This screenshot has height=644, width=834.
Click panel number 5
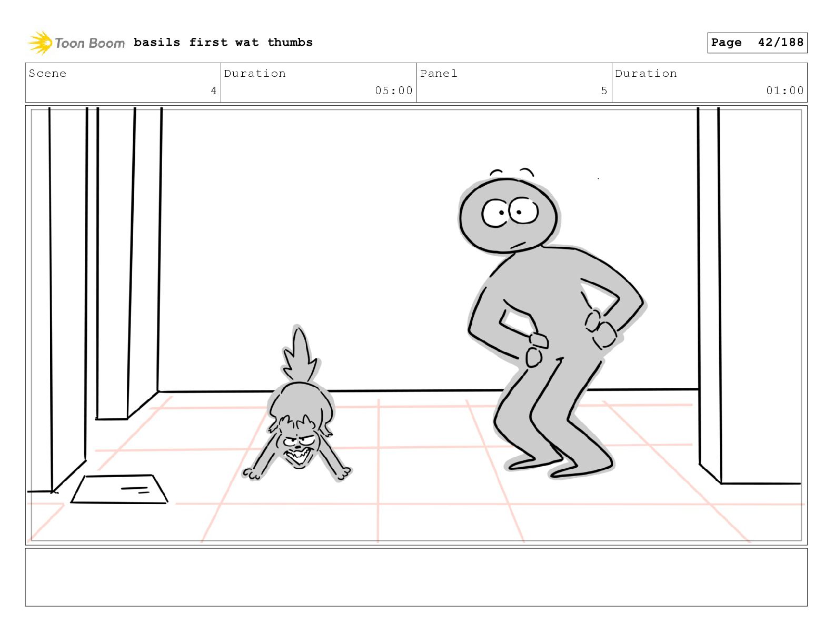tap(604, 90)
